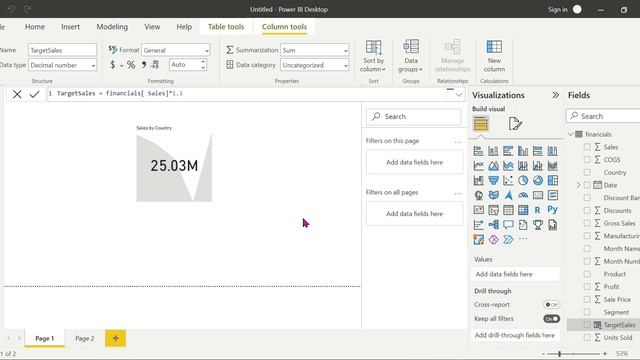Open the Sort by column dropdown
The height and width of the screenshot is (360, 640).
click(373, 56)
